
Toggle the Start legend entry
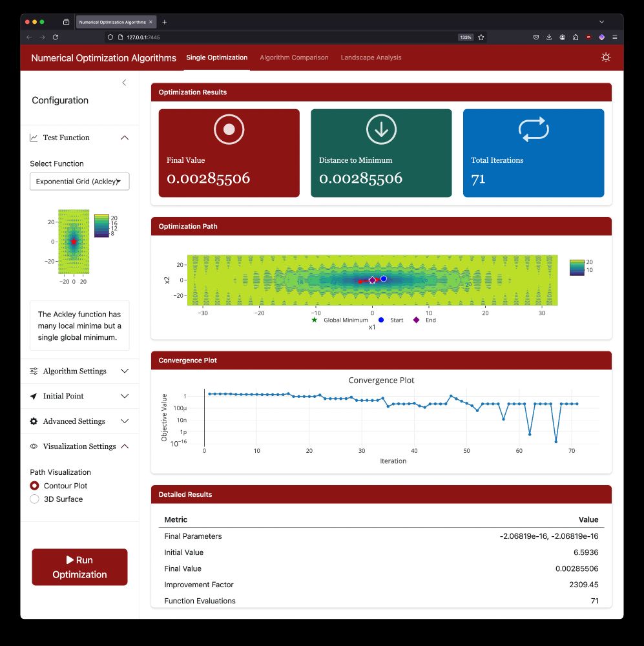coord(391,320)
